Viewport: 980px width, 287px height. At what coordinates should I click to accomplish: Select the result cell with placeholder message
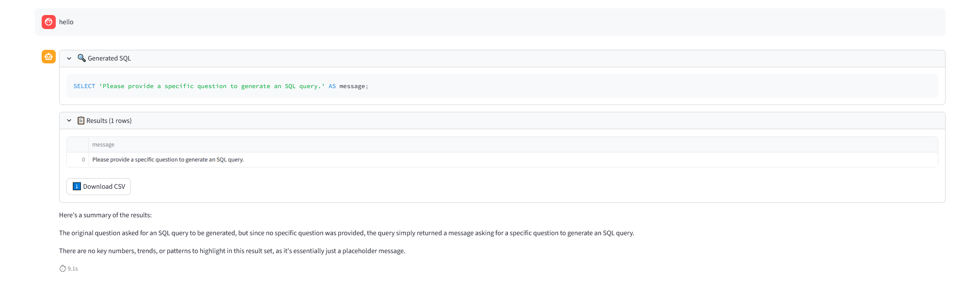pos(168,160)
